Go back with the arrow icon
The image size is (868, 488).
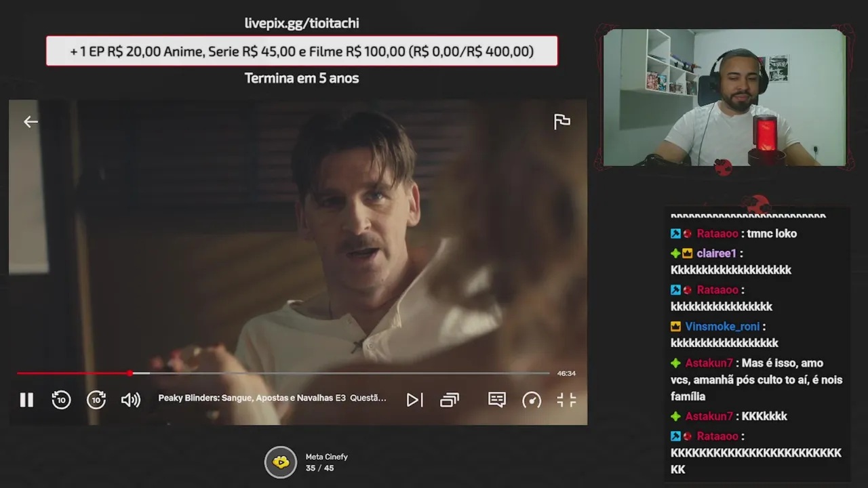[31, 122]
